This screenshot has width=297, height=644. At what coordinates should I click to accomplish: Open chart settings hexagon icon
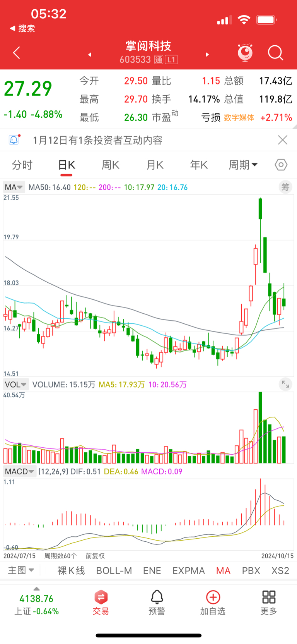click(x=281, y=165)
